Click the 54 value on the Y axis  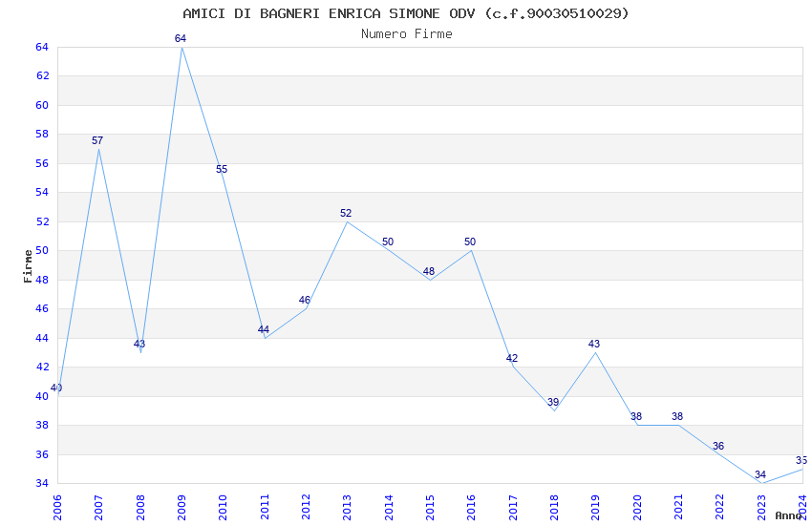[x=42, y=193]
